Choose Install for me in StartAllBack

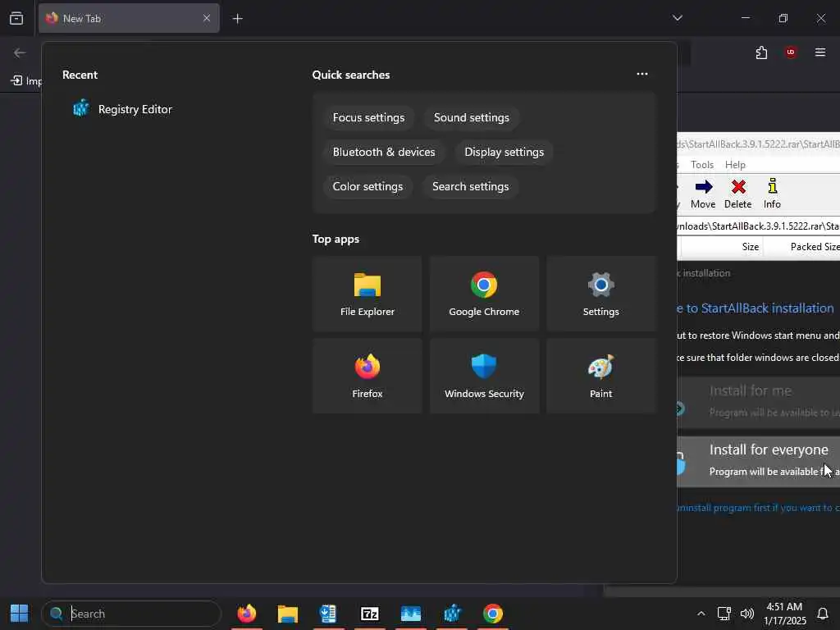[x=758, y=402]
